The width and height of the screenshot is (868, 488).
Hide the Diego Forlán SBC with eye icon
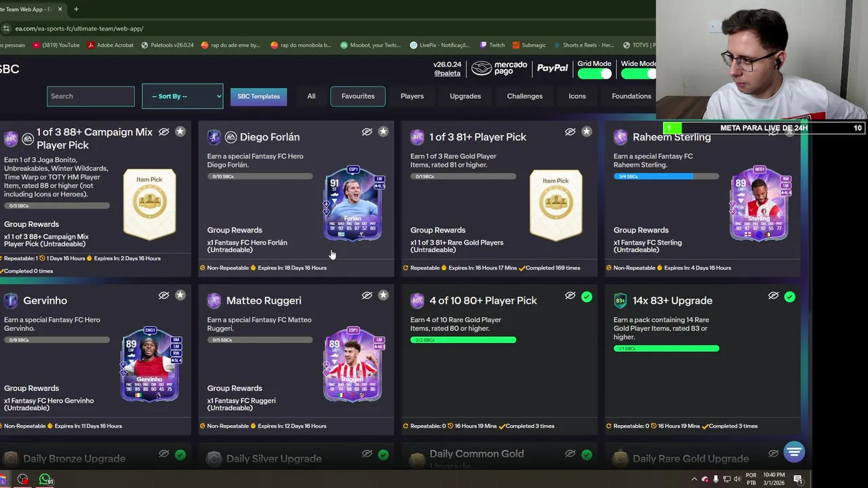[367, 132]
